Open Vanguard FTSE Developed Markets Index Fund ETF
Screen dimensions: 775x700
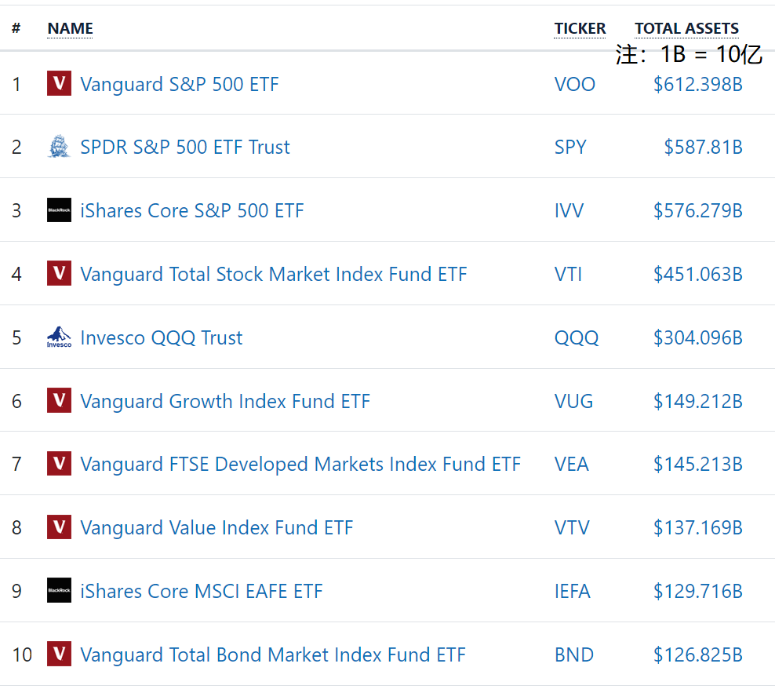[300, 465]
